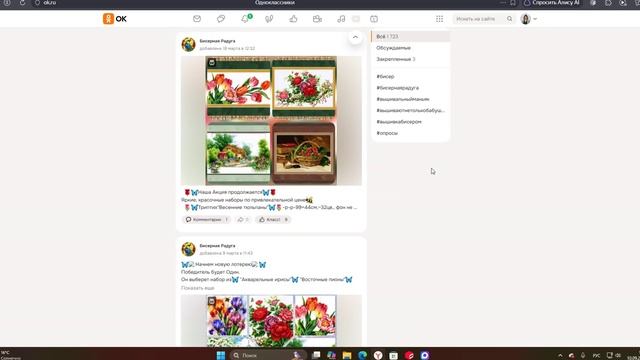
Task: Open the tulips embroidery photo
Action: coord(238,87)
